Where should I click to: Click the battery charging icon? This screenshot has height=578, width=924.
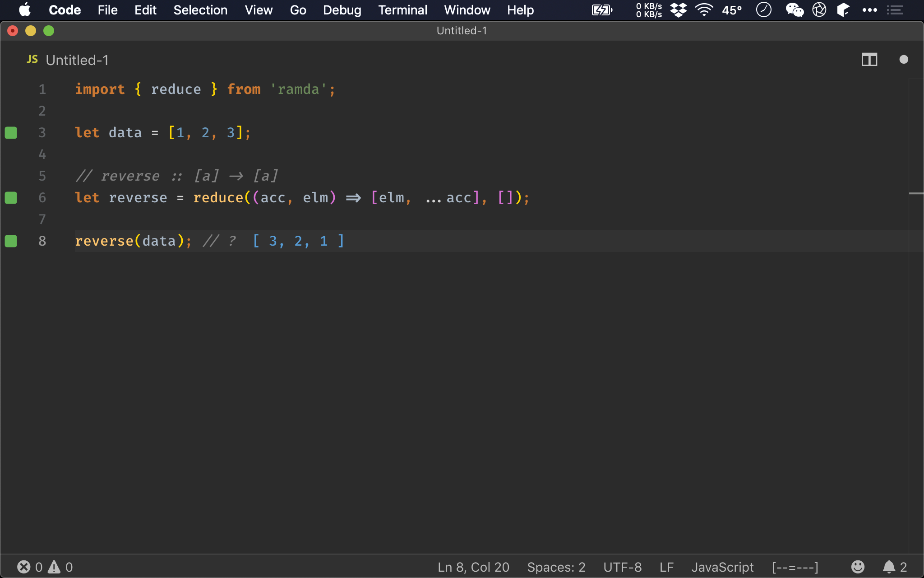pyautogui.click(x=602, y=10)
